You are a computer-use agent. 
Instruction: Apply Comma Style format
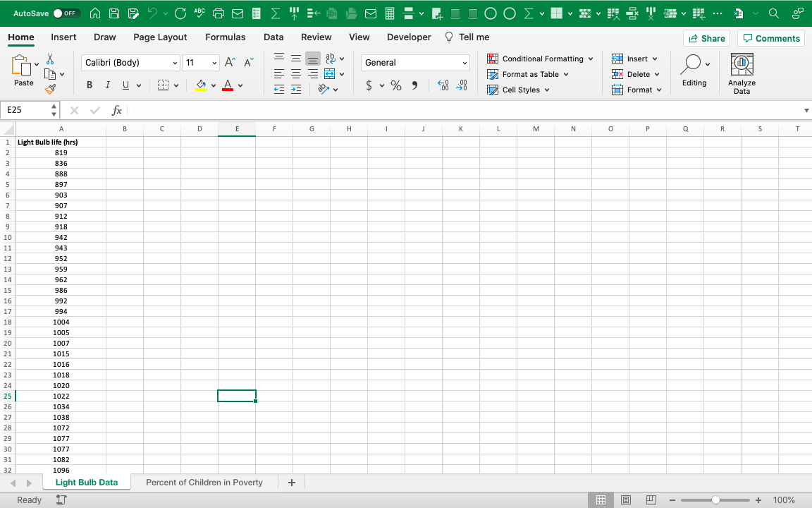pyautogui.click(x=414, y=85)
